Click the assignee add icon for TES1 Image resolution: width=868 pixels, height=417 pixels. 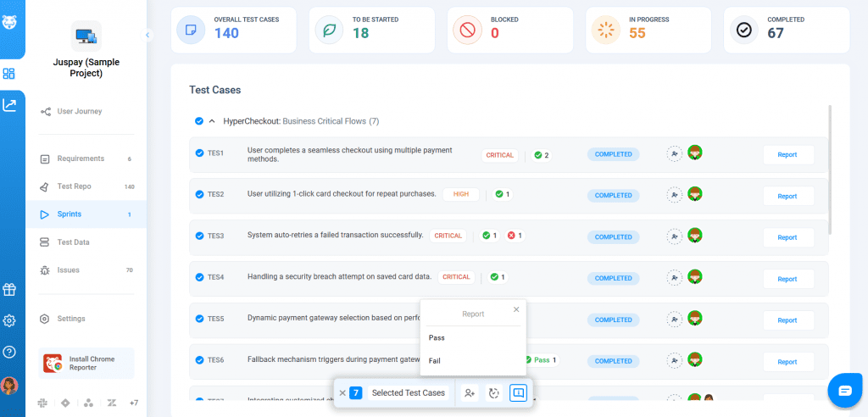click(x=674, y=154)
